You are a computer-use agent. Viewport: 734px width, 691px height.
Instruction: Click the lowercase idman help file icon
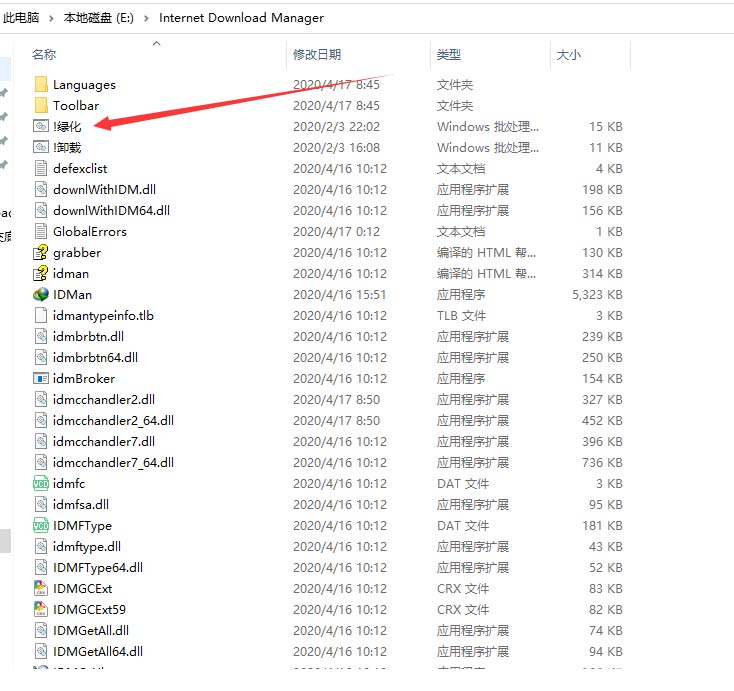click(41, 273)
